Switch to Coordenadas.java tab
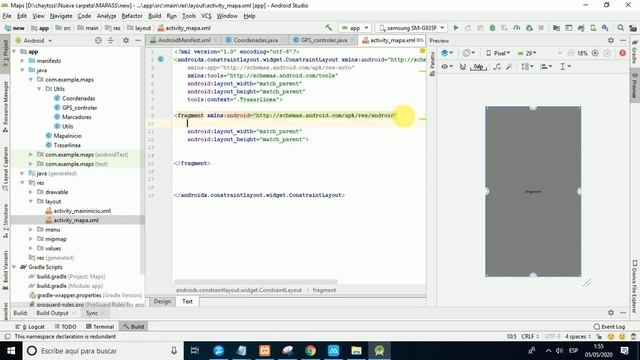This screenshot has height=360, width=640. (x=256, y=40)
